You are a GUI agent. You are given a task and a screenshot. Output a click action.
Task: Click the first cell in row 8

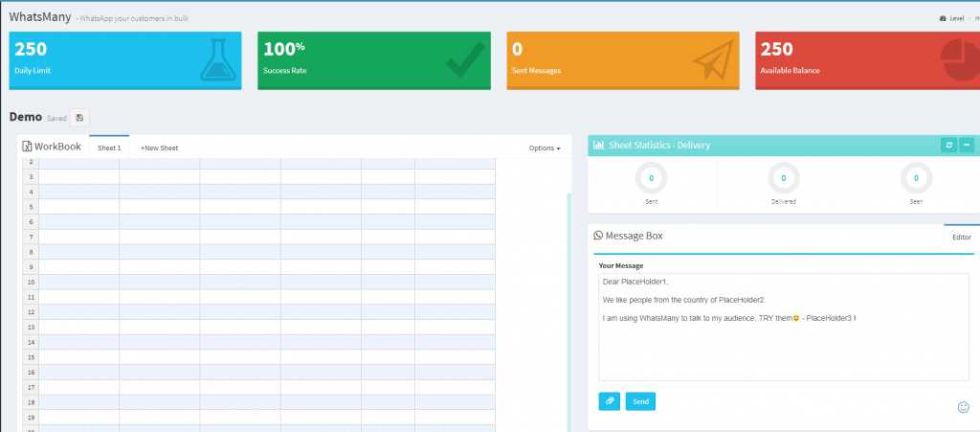point(79,251)
